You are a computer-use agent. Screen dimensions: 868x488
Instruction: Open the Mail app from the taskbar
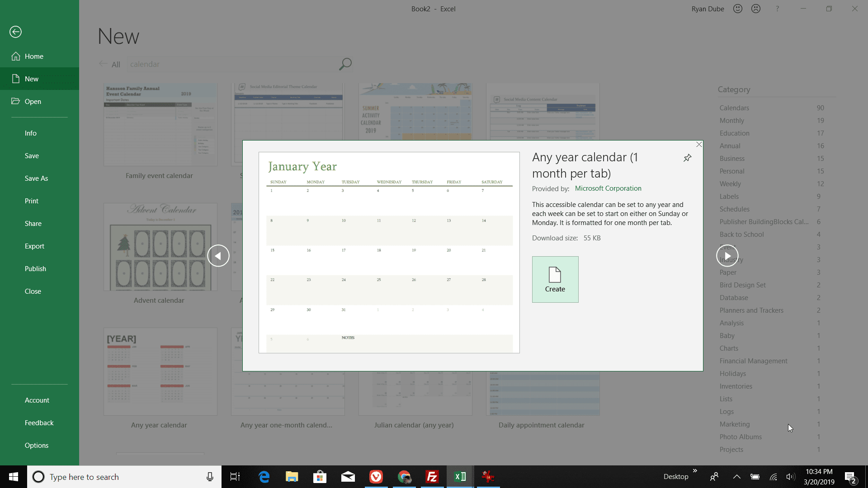348,477
